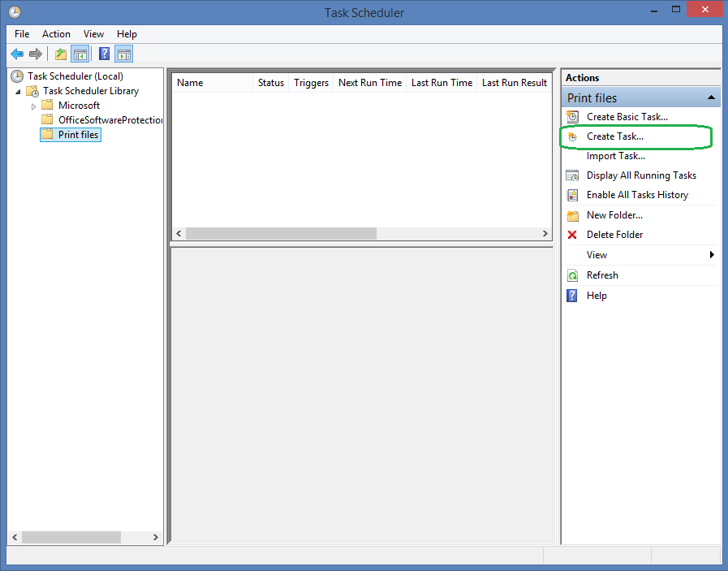Viewport: 728px width, 571px height.
Task: Click the Task Scheduler (Local) clock icon
Action: [17, 76]
